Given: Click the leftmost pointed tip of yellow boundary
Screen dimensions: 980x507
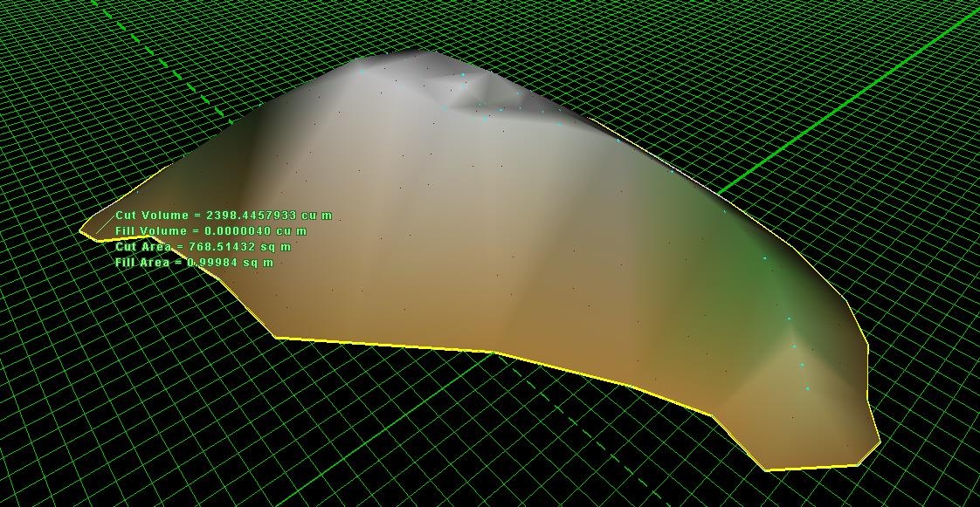Looking at the screenshot, I should coord(81,231).
